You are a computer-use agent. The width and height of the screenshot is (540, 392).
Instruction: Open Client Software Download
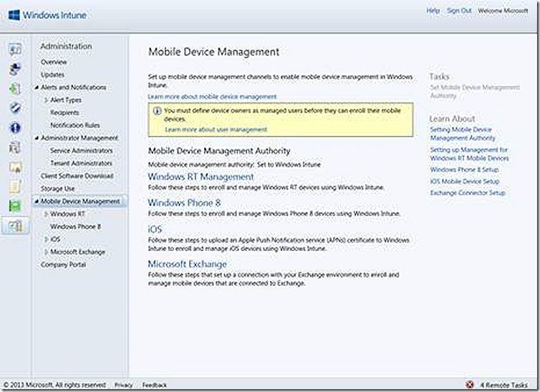pyautogui.click(x=77, y=176)
